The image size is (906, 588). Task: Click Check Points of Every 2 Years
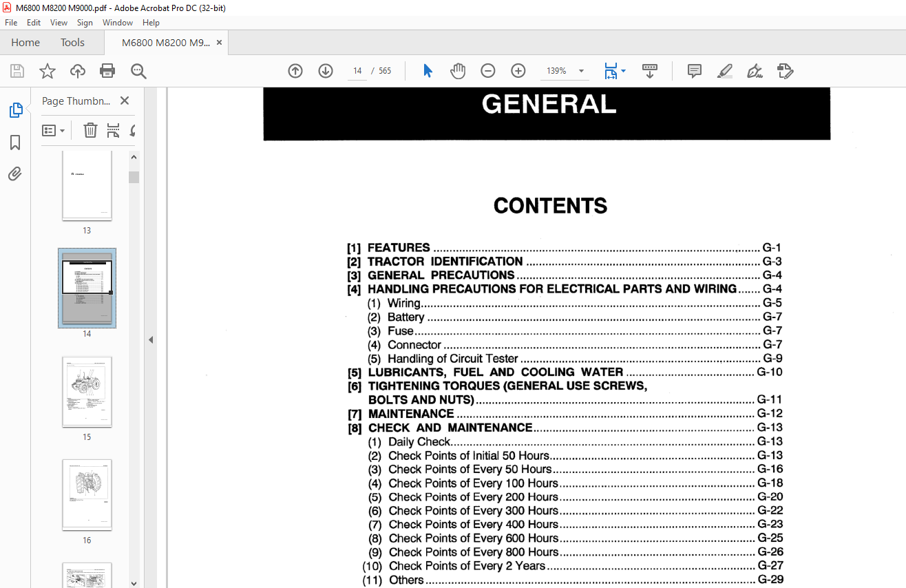pos(573,566)
